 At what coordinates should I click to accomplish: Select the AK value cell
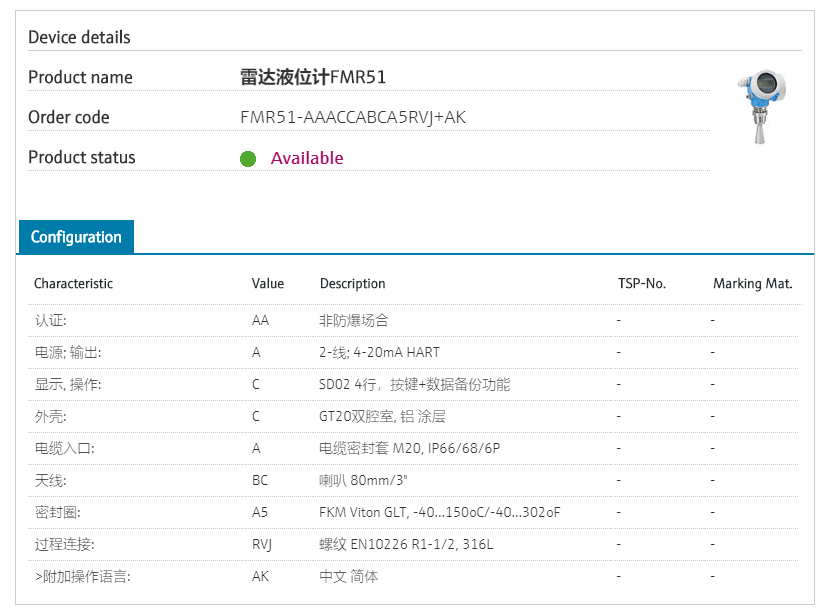[260, 577]
